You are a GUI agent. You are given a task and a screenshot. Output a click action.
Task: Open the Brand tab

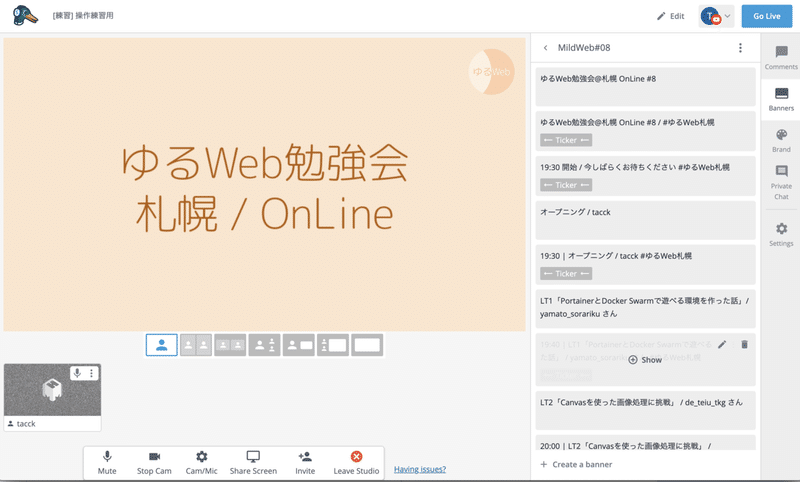(x=781, y=141)
